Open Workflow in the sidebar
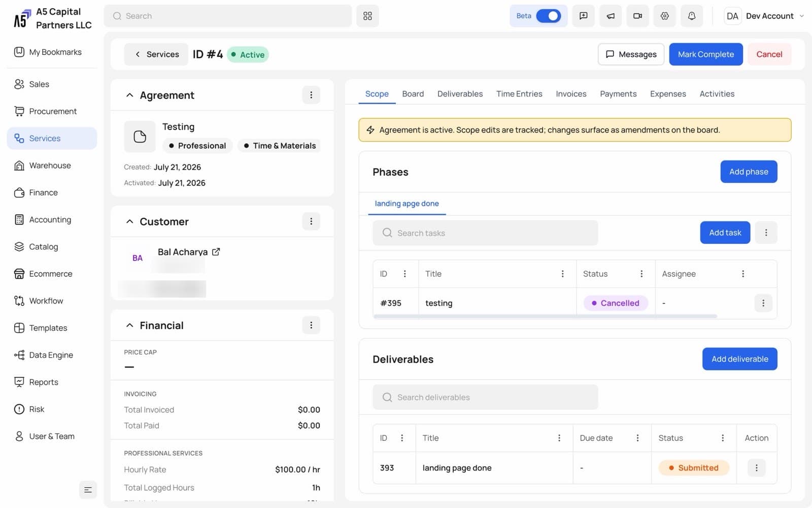 [x=52, y=301]
